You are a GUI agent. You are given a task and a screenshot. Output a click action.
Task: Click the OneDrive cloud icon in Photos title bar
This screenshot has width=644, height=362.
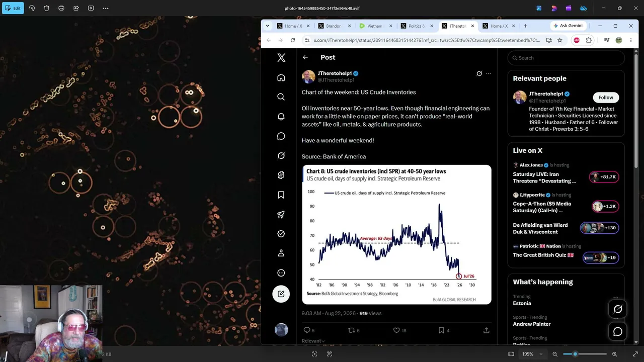[x=584, y=8]
